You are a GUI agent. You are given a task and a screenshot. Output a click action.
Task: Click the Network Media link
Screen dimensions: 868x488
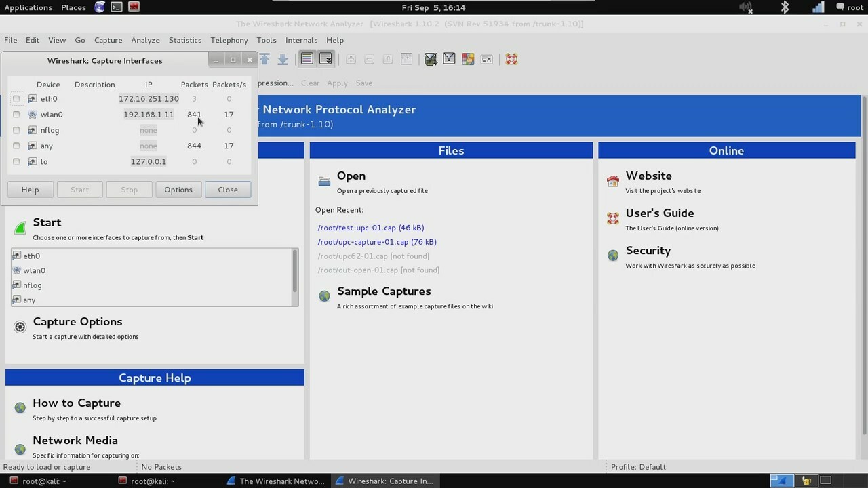(75, 441)
